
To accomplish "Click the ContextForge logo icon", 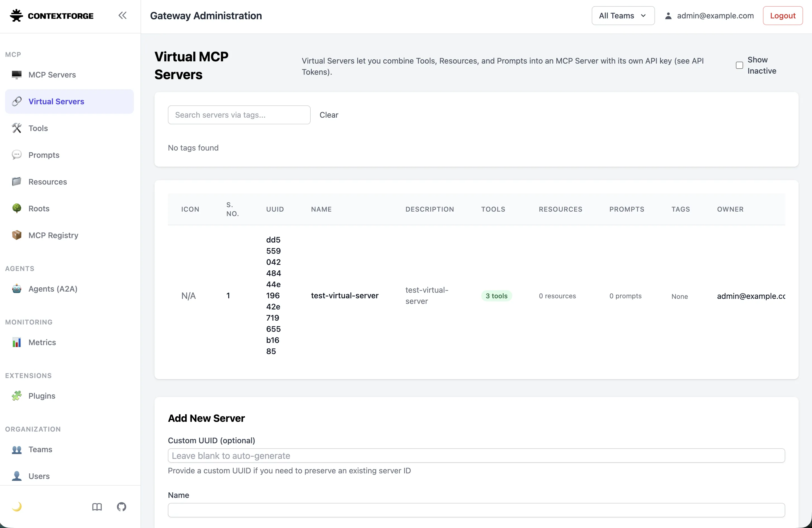I will (16, 16).
